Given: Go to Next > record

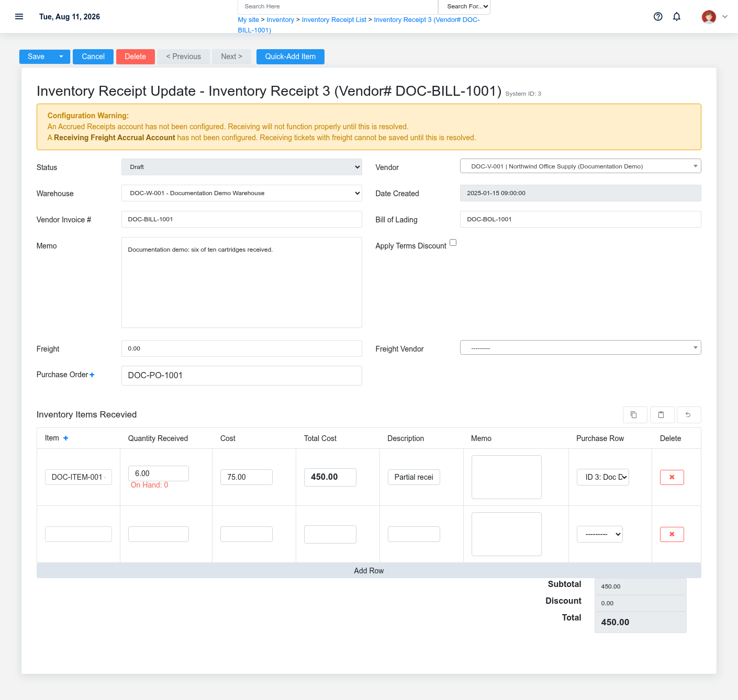Looking at the screenshot, I should 232,57.
